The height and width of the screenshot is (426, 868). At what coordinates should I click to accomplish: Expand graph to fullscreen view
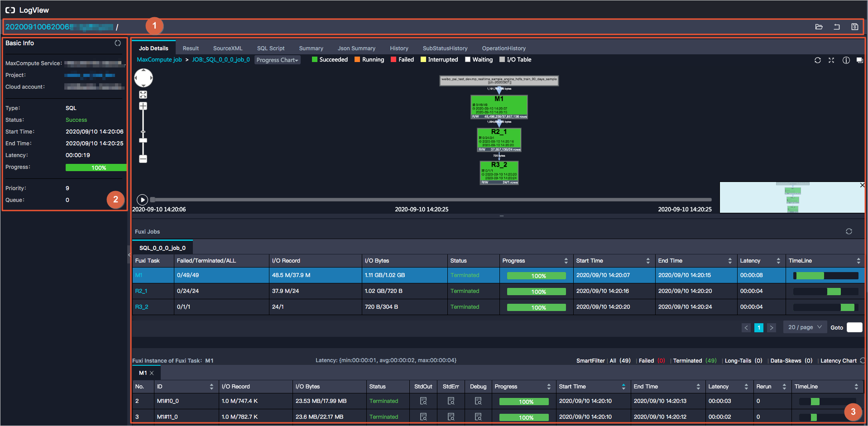tap(831, 60)
